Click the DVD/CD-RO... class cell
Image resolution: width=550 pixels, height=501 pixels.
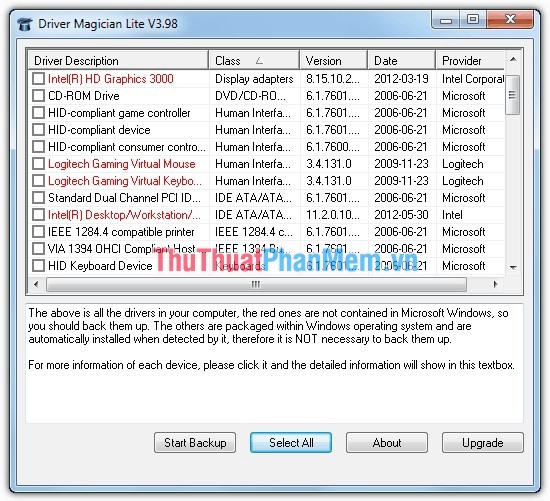[250, 96]
